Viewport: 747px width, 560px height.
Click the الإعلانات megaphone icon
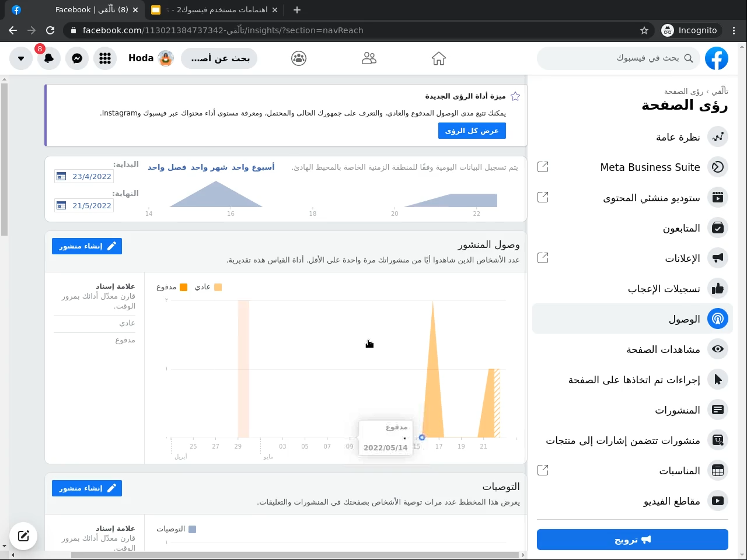[x=718, y=258]
